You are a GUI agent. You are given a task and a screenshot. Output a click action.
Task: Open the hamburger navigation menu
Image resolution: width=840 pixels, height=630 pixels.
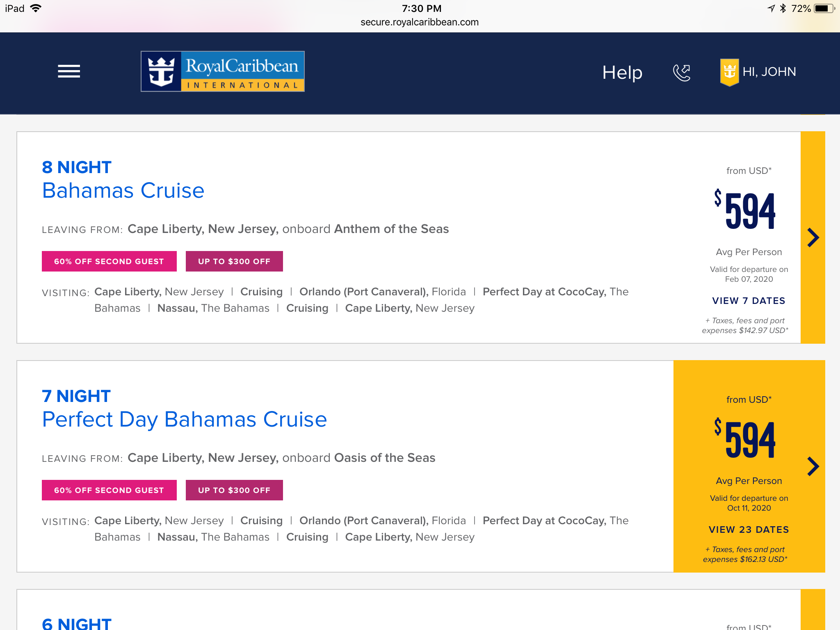point(69,71)
